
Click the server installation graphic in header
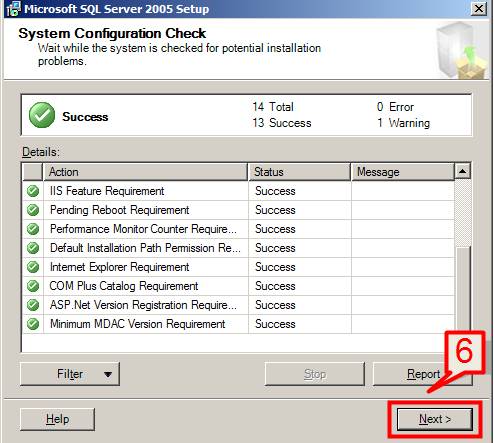pyautogui.click(x=463, y=50)
